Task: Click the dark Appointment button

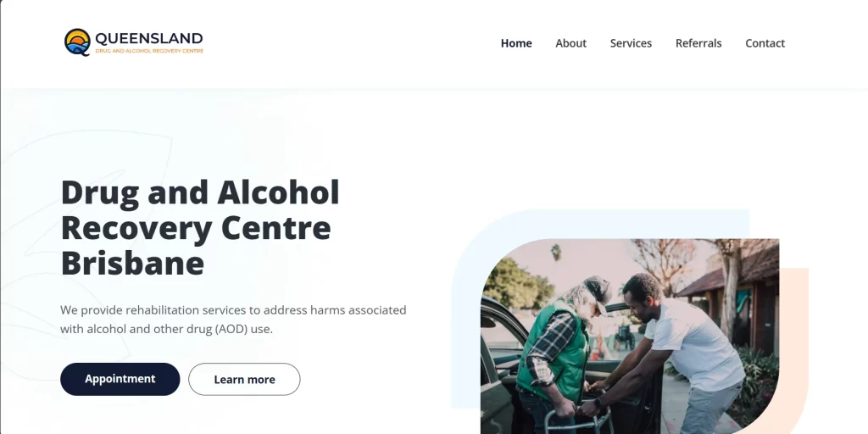Action: (120, 379)
